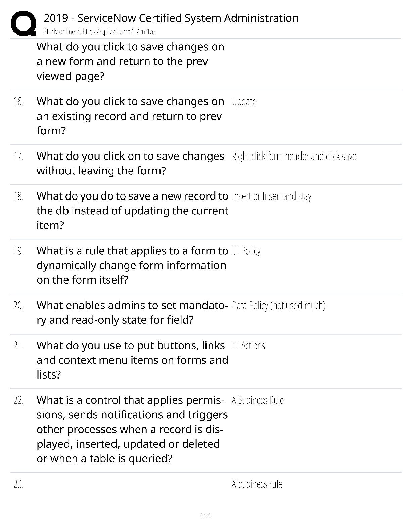411x532 pixels.
Task: Click the 'A business rule' answer for item 23
Action: [257, 484]
